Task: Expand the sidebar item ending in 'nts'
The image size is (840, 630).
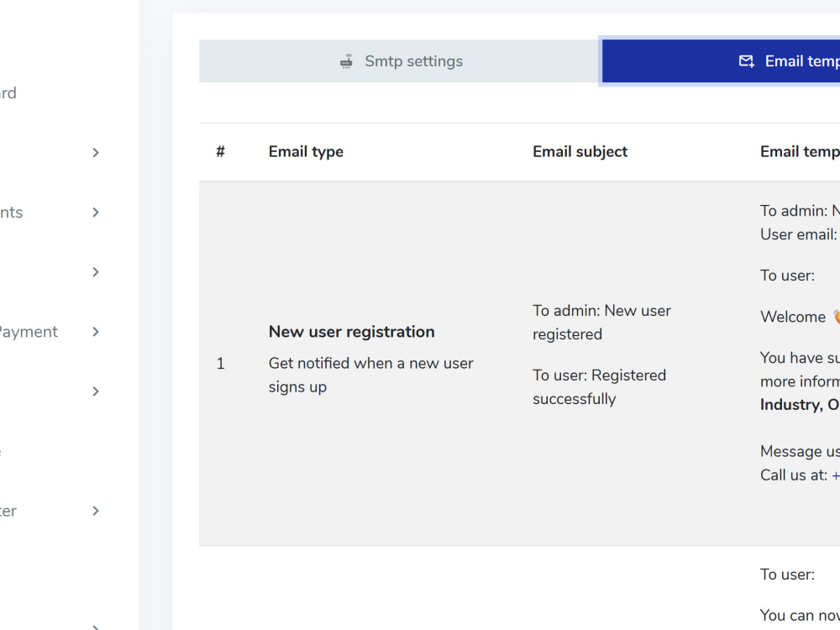Action: (96, 213)
